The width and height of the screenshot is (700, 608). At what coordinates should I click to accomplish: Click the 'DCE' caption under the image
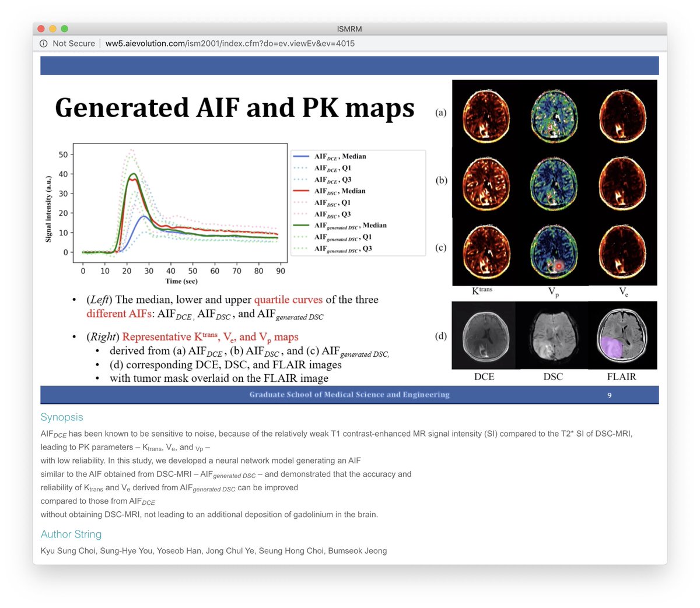click(484, 377)
